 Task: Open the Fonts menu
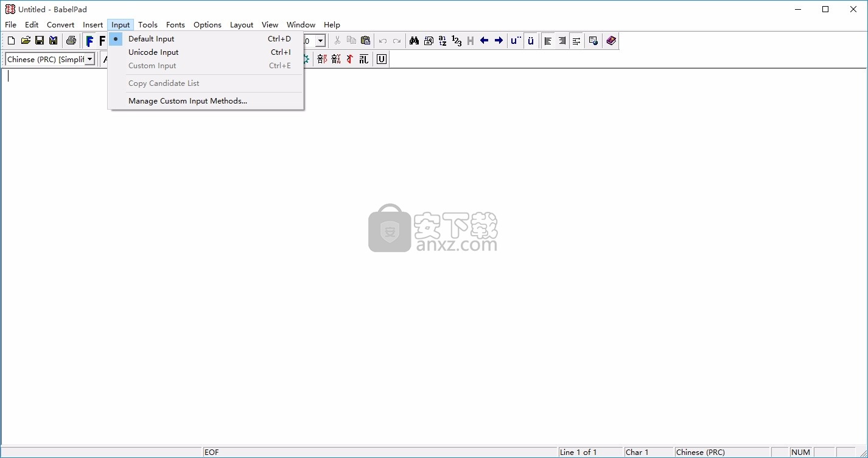176,25
